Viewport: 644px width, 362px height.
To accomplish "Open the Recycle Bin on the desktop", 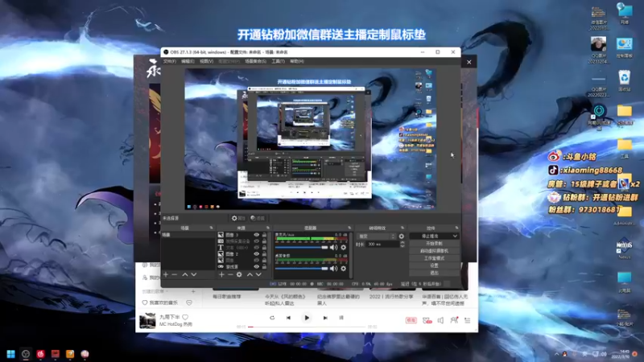I will coord(625,80).
